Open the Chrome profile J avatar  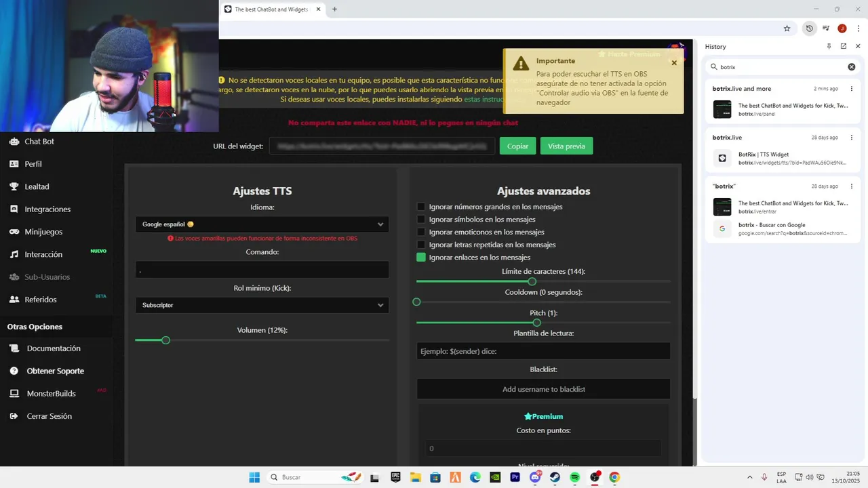(842, 28)
